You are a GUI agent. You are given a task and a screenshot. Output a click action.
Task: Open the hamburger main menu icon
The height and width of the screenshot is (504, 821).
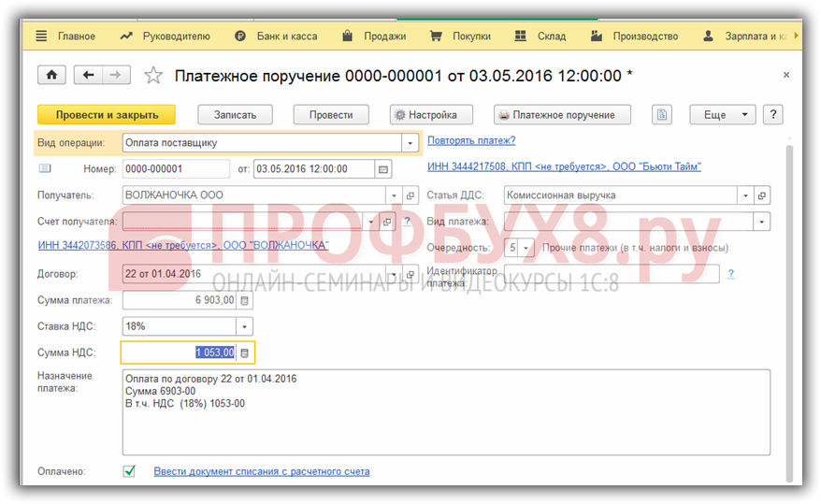[41, 36]
